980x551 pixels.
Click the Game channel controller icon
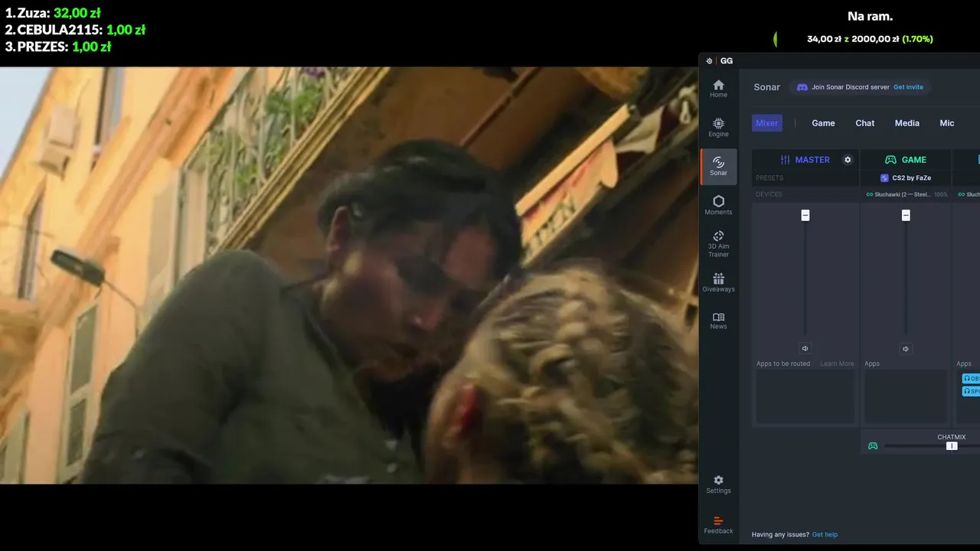(890, 160)
